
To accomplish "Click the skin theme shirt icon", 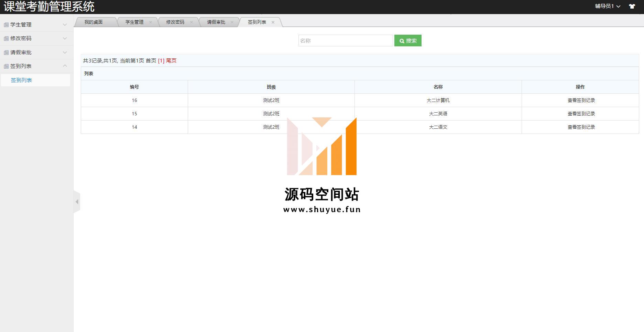I will pos(632,6).
